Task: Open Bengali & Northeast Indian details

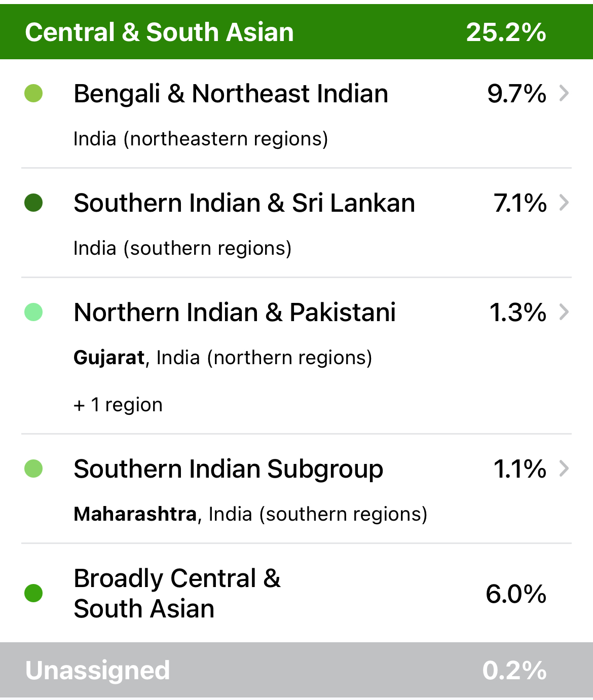Action: click(x=296, y=113)
